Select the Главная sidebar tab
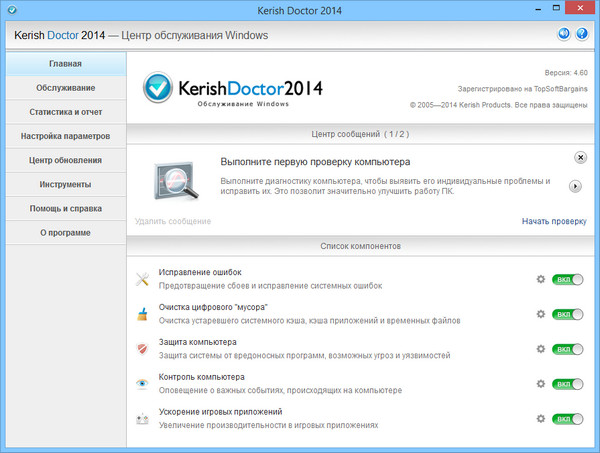This screenshot has width=600, height=453. tap(66, 64)
